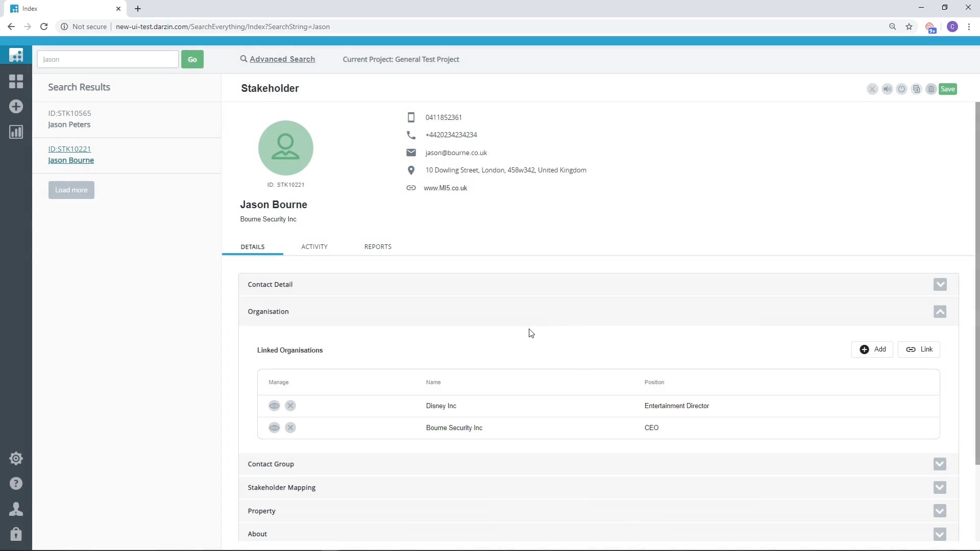Click the scissors icon in Stakeholder toolbar
Image resolution: width=980 pixels, height=551 pixels.
(x=872, y=89)
